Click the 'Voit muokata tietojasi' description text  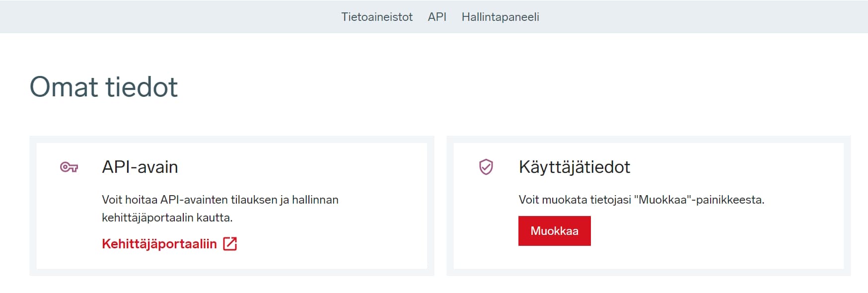tap(641, 200)
